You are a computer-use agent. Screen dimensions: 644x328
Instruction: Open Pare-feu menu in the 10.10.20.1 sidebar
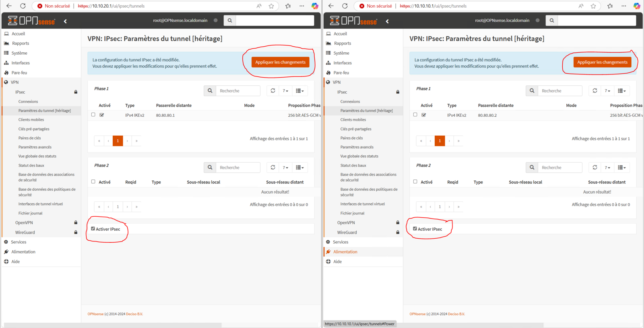click(19, 73)
